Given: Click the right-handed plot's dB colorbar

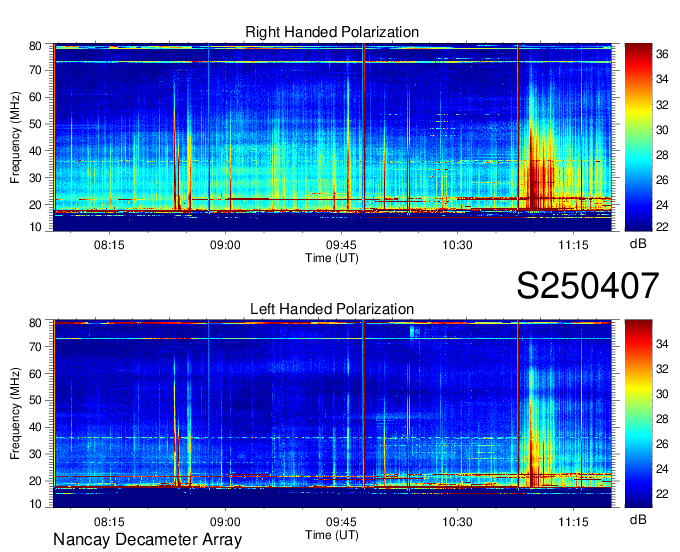Looking at the screenshot, I should pyautogui.click(x=638, y=137).
